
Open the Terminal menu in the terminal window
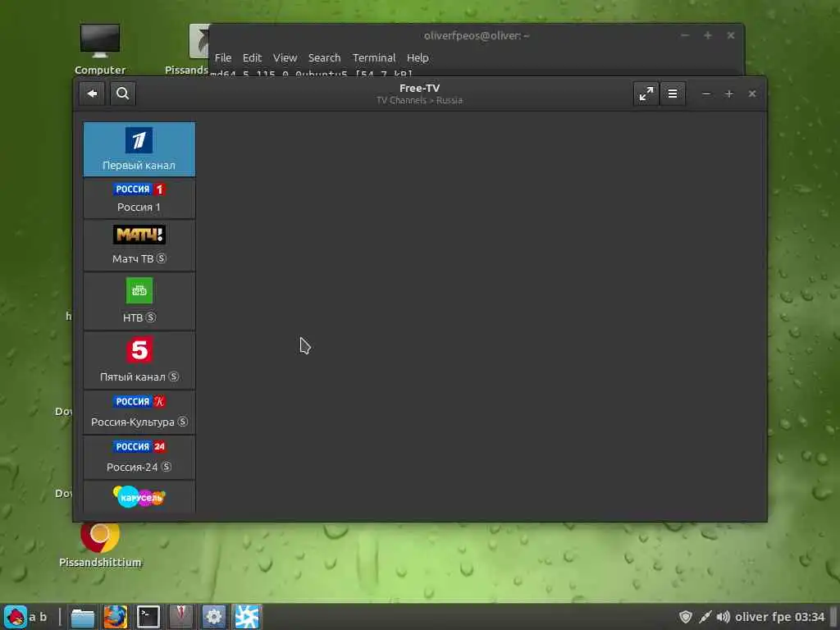point(374,58)
